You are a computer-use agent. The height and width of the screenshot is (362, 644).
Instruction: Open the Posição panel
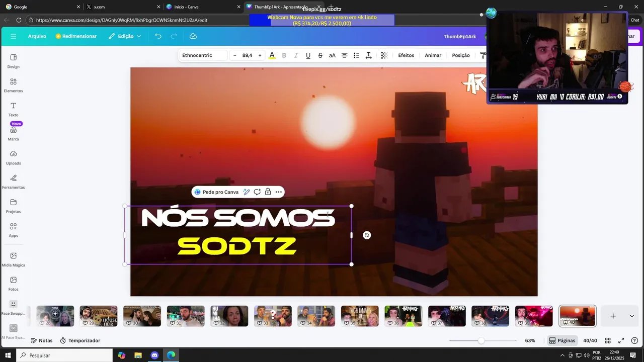click(x=461, y=55)
